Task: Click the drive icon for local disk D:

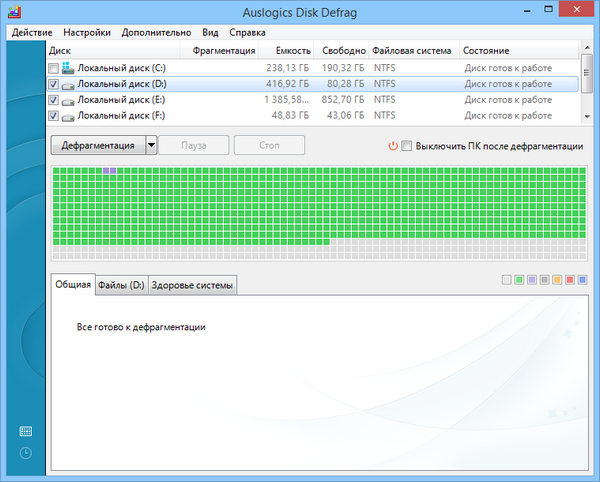Action: click(x=68, y=85)
